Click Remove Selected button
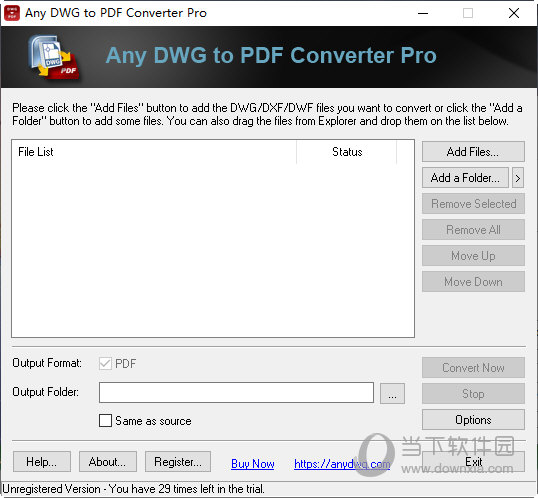 (x=473, y=204)
